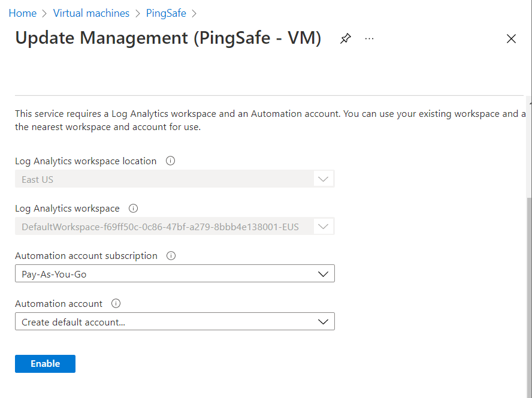Open the Create default account dropdown
The width and height of the screenshot is (532, 398).
coord(174,322)
